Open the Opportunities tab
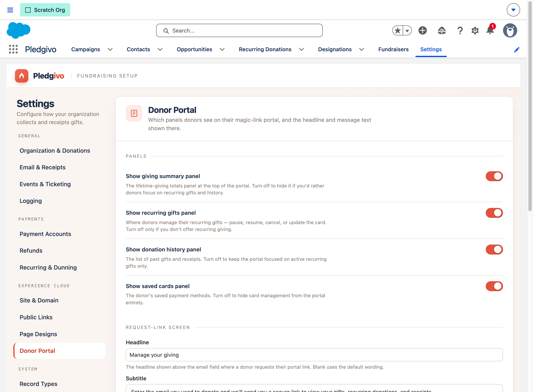 [194, 49]
